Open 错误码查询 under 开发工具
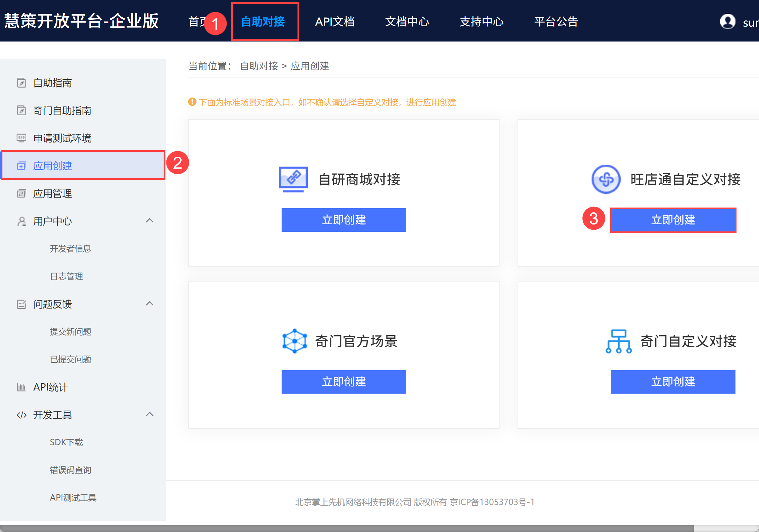759x532 pixels. click(71, 470)
